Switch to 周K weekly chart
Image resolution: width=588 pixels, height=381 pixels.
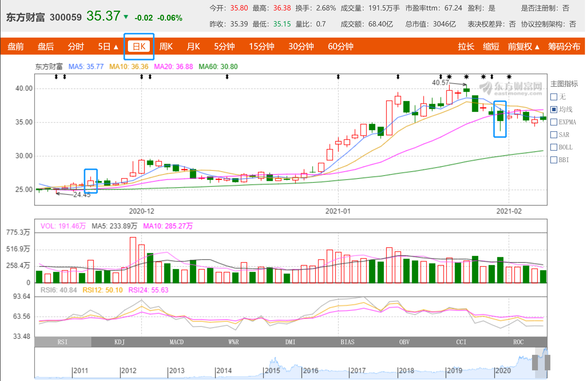166,46
